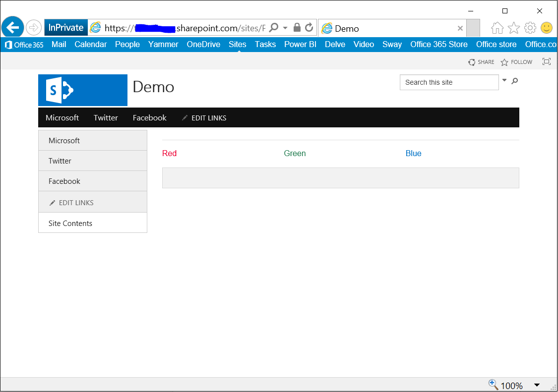Click the Red link
558x392 pixels.
pyautogui.click(x=170, y=153)
